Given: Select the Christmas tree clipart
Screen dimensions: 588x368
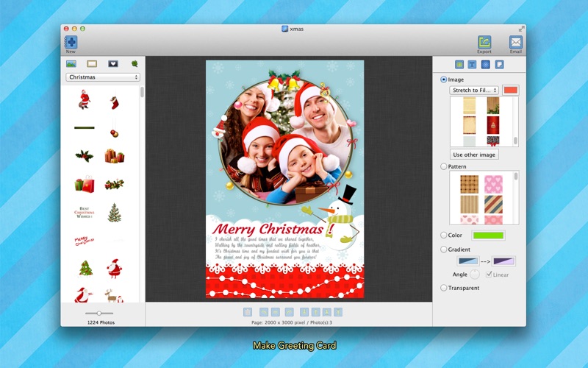Looking at the screenshot, I should tap(113, 213).
